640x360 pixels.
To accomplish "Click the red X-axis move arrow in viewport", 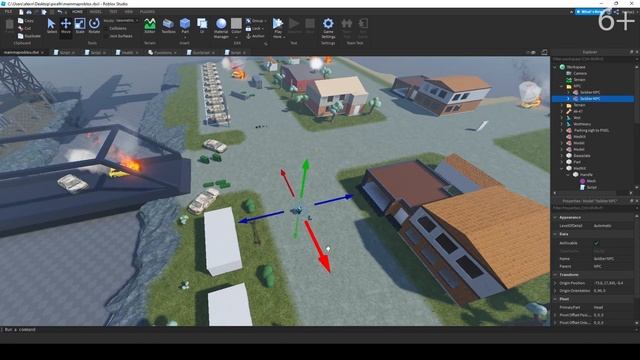I will 318,248.
